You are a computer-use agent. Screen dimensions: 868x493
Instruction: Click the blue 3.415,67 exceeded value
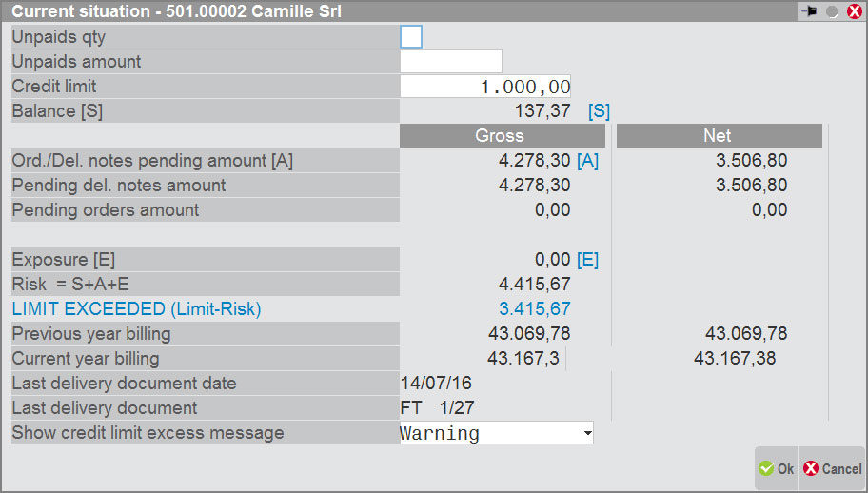point(534,309)
